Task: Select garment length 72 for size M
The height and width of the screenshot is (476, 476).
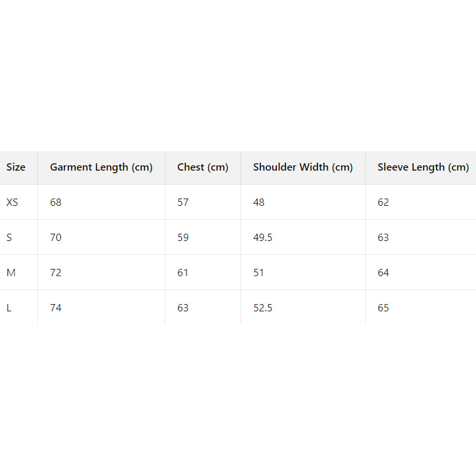Action: (x=56, y=273)
